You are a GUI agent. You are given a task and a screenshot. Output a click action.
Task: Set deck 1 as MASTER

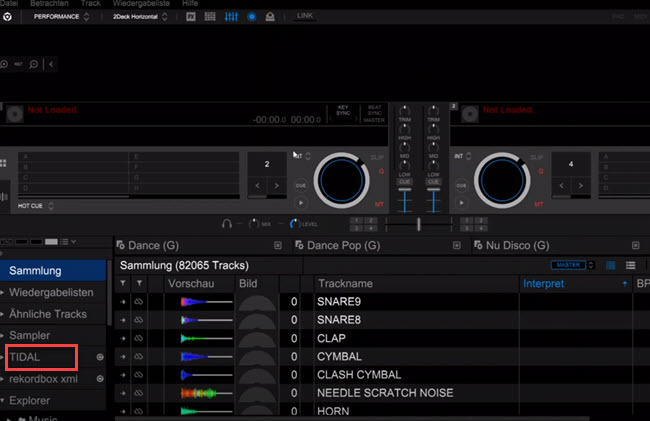pyautogui.click(x=374, y=120)
